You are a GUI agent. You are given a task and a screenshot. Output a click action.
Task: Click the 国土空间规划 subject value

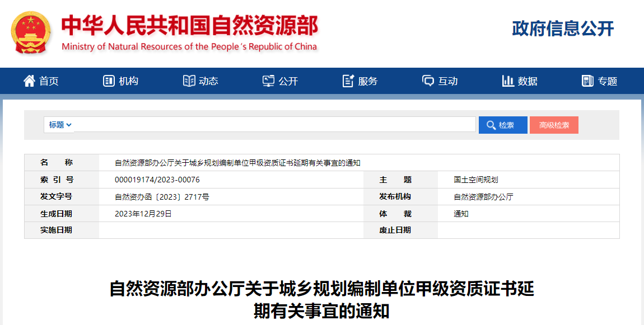click(475, 180)
